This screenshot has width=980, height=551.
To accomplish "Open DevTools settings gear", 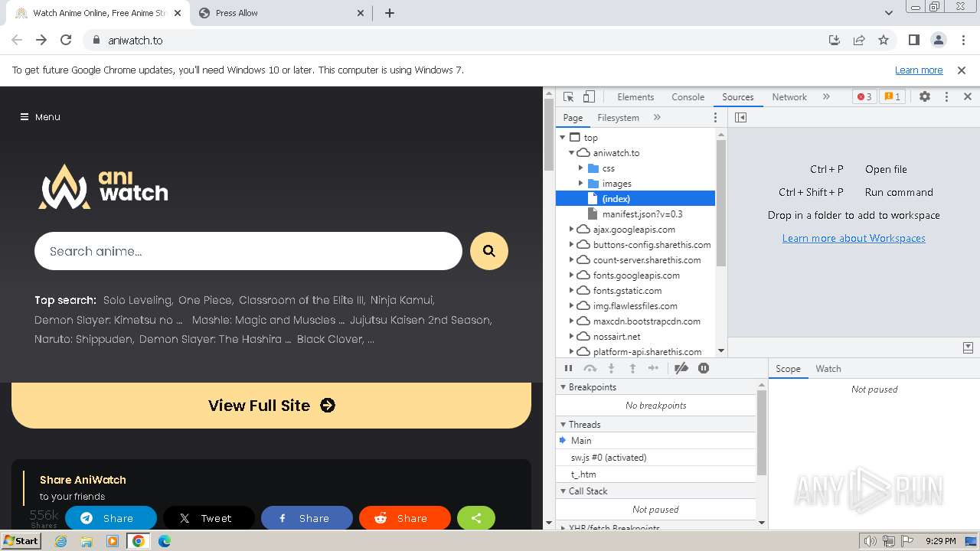I will (925, 97).
